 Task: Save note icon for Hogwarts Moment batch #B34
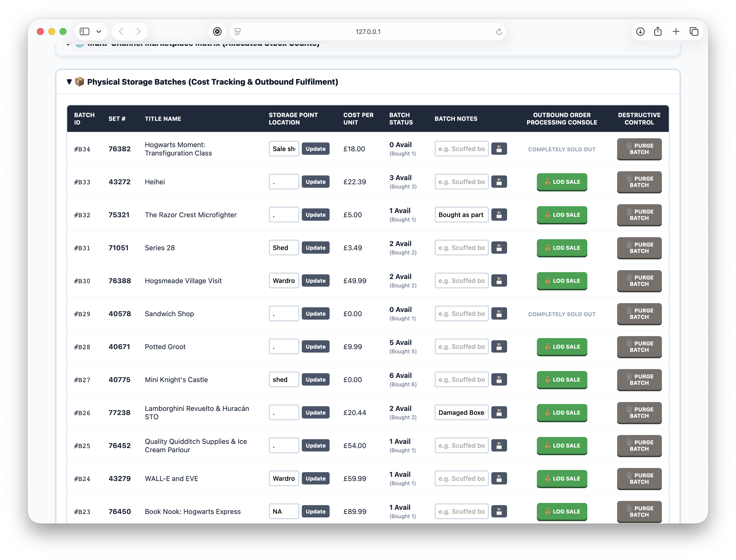(x=499, y=149)
